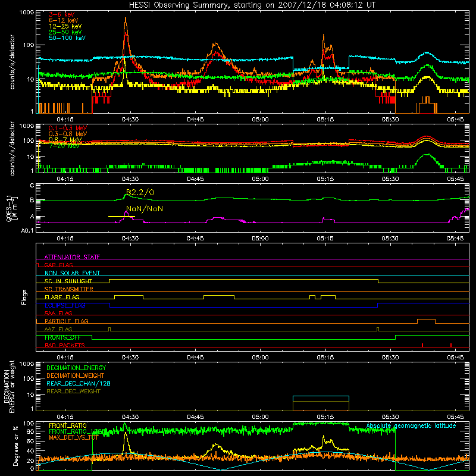Select the cyan 50-100 keV legend entry
Screen dimensions: 476x476
tap(67, 38)
